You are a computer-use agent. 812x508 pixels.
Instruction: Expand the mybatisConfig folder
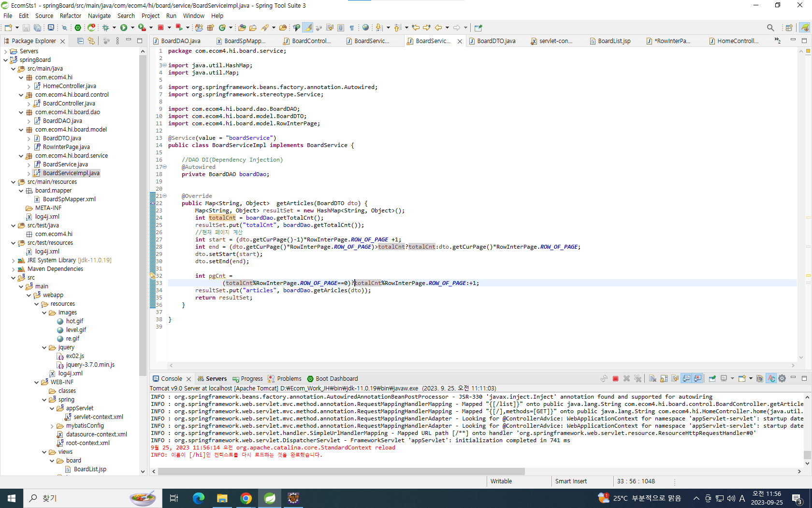click(x=52, y=426)
